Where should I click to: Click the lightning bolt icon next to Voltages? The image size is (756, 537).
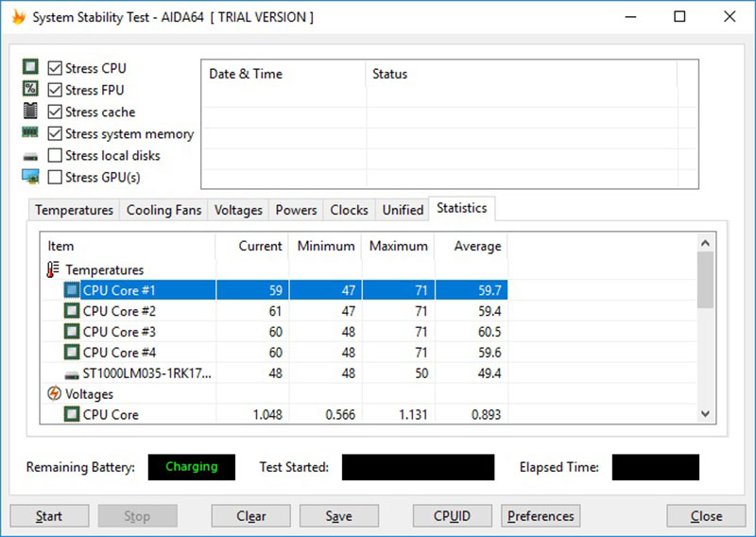[54, 393]
